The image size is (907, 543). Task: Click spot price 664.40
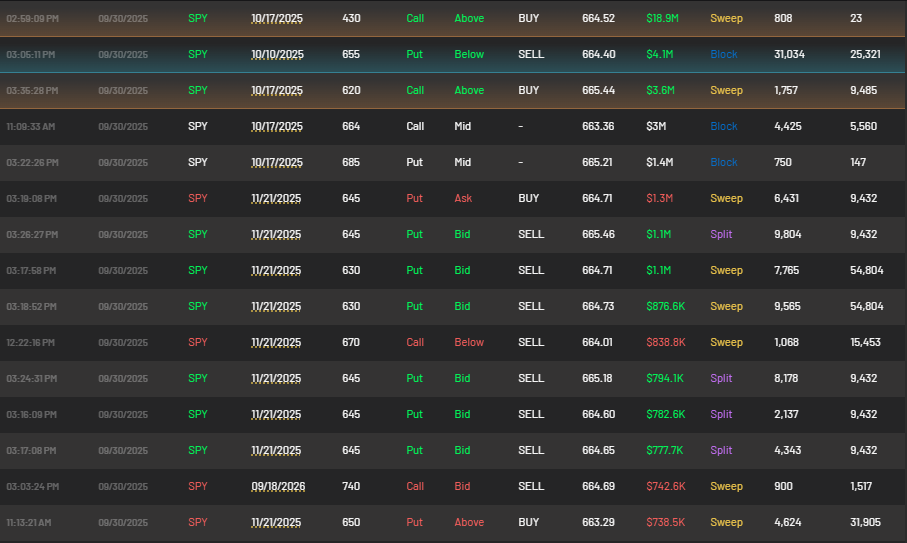click(x=598, y=54)
